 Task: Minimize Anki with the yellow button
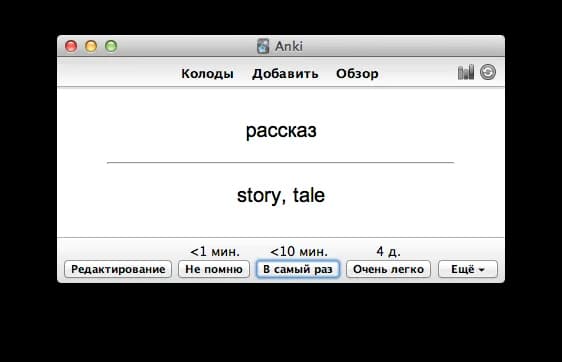click(x=91, y=46)
